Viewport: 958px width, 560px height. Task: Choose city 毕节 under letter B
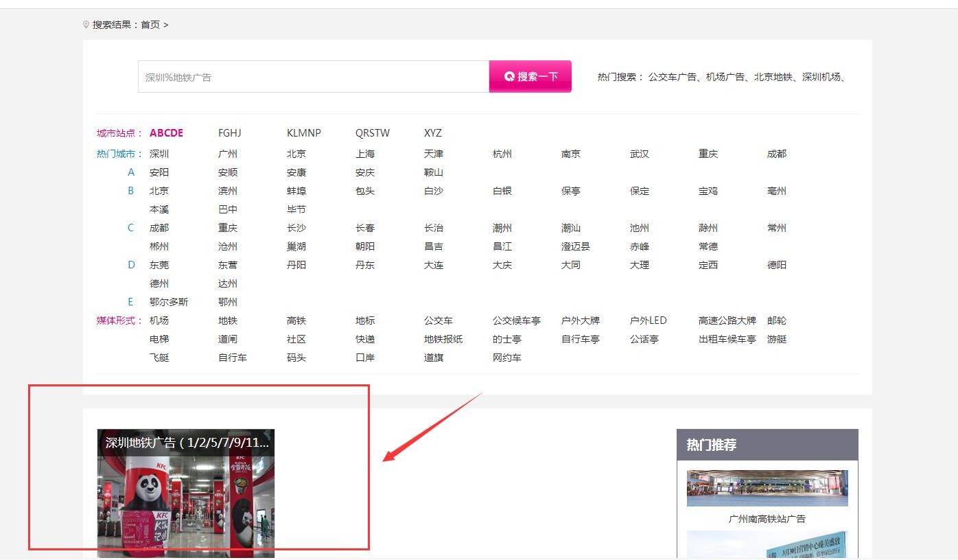(296, 209)
